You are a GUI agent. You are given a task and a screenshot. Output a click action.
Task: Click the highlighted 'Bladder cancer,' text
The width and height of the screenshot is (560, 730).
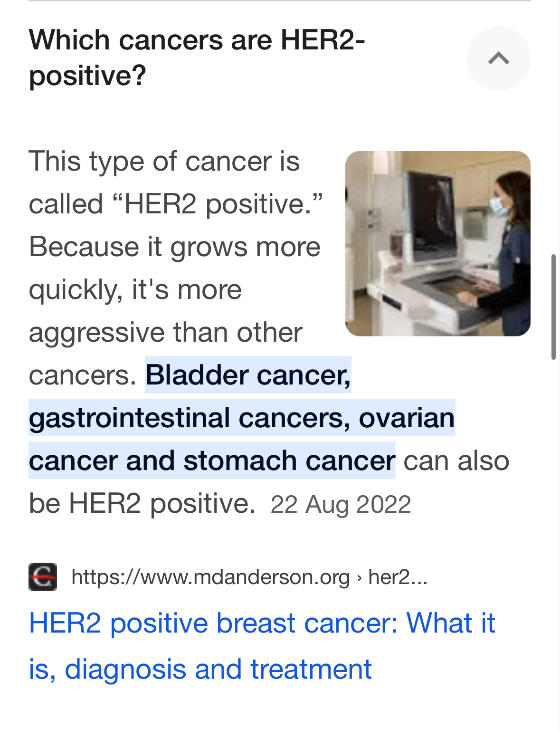tap(248, 375)
